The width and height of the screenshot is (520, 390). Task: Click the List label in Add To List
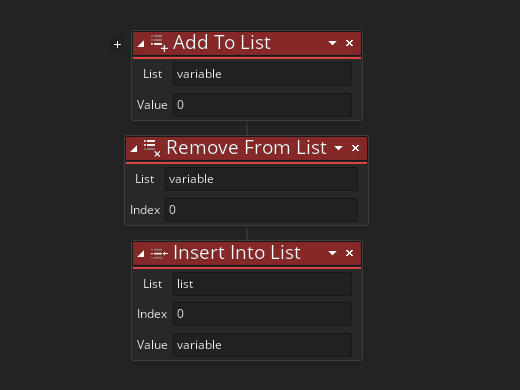[x=153, y=74]
